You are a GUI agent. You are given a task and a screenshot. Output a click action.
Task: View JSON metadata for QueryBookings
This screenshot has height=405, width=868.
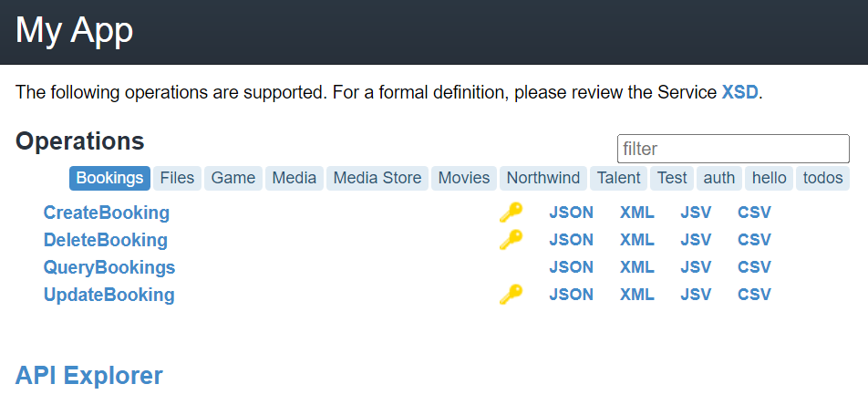tap(571, 267)
